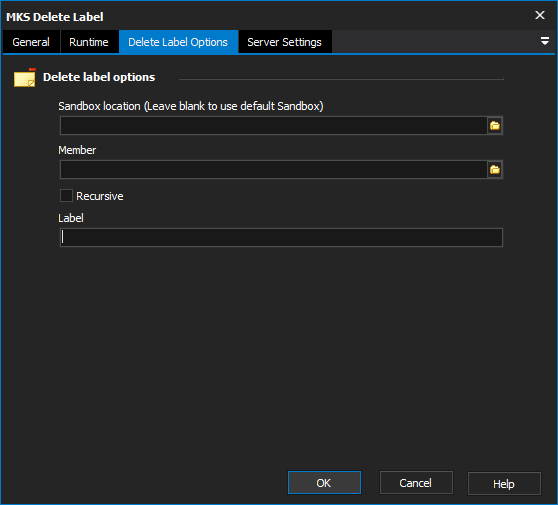Click into the Member input field
This screenshot has width=558, height=505.
274,170
